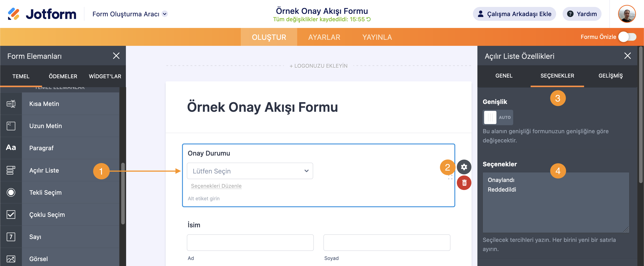This screenshot has height=266, width=644.
Task: Click the Çoklu Seçim checkbox icon
Action: [x=11, y=215]
